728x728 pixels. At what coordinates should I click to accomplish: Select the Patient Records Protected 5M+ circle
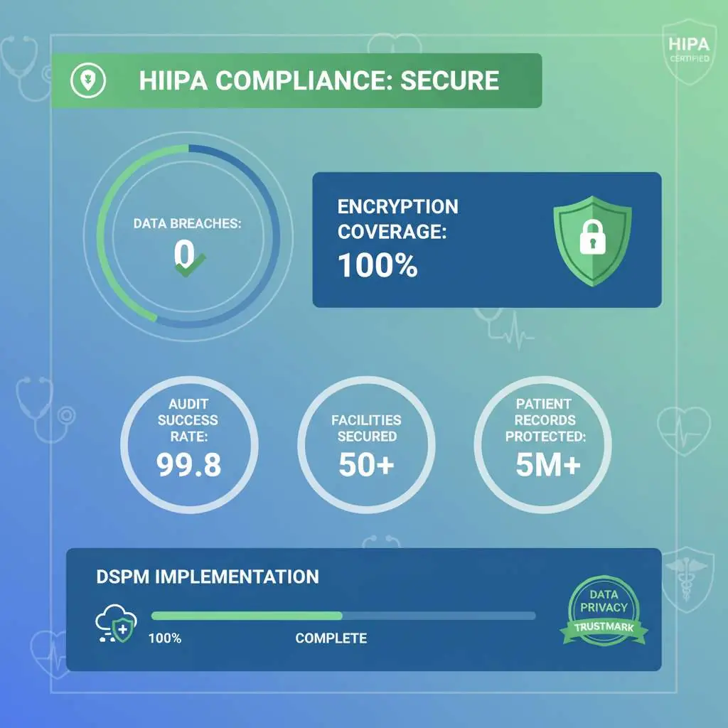(543, 445)
